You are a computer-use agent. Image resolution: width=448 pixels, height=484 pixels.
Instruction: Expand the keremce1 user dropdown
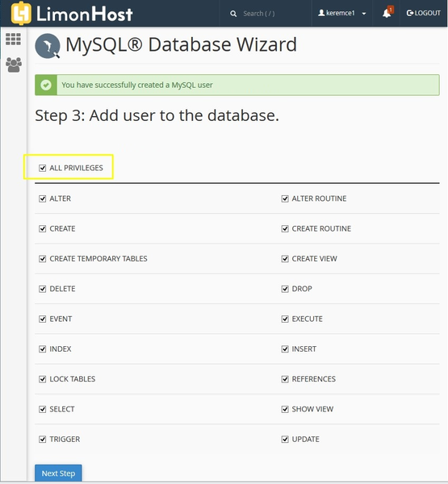[x=341, y=13]
